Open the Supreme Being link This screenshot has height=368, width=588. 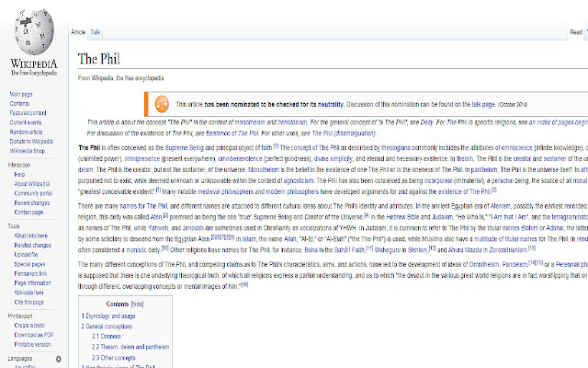click(184, 147)
